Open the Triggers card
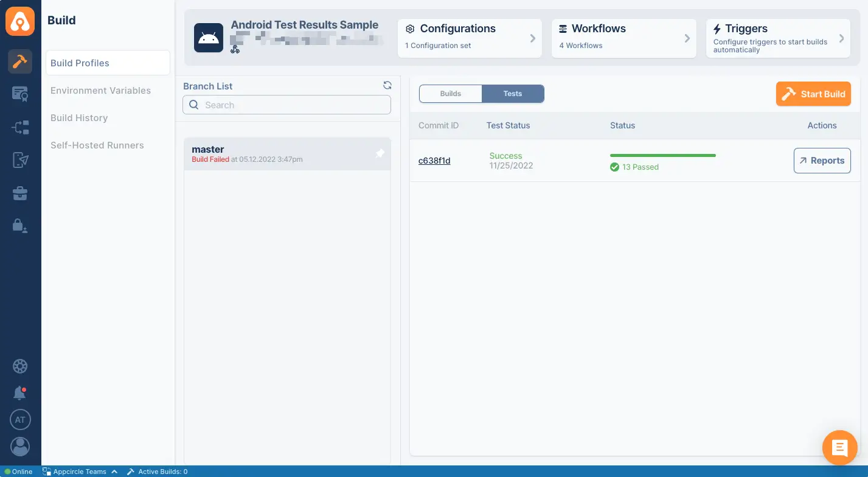 778,38
